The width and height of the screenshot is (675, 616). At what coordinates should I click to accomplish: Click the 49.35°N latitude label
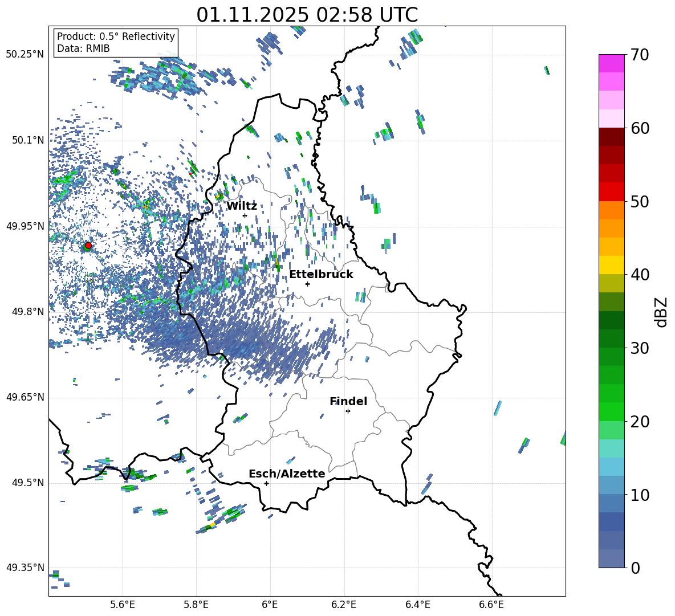click(x=25, y=568)
